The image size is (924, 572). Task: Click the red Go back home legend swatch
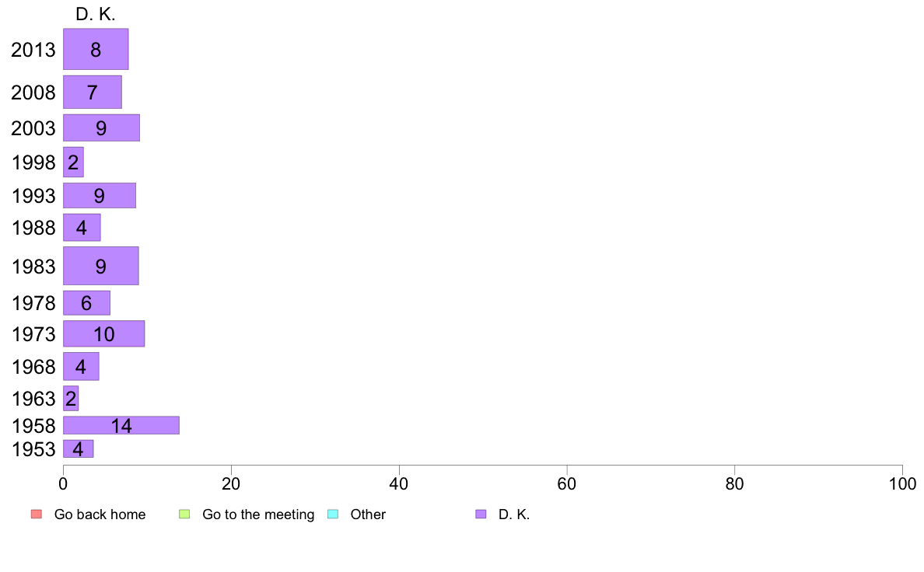[37, 514]
